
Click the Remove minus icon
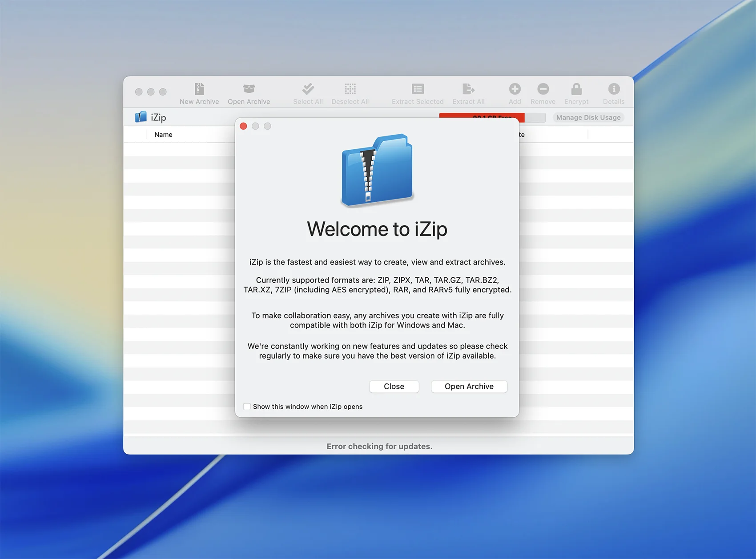pyautogui.click(x=543, y=89)
